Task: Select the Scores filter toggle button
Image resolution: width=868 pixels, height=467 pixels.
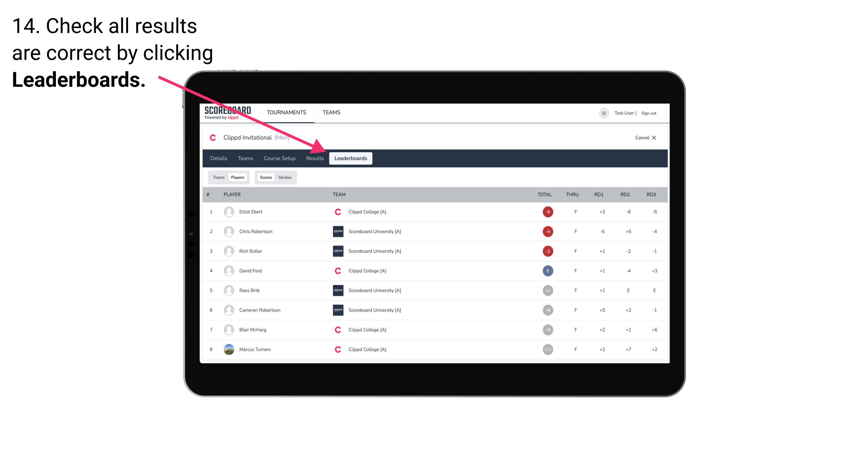Action: [x=265, y=177]
